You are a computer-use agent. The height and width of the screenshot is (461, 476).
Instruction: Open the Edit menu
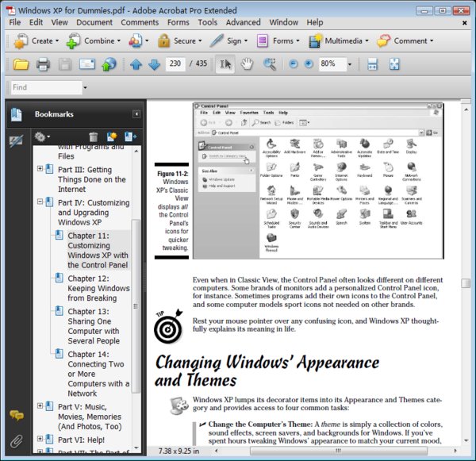36,22
